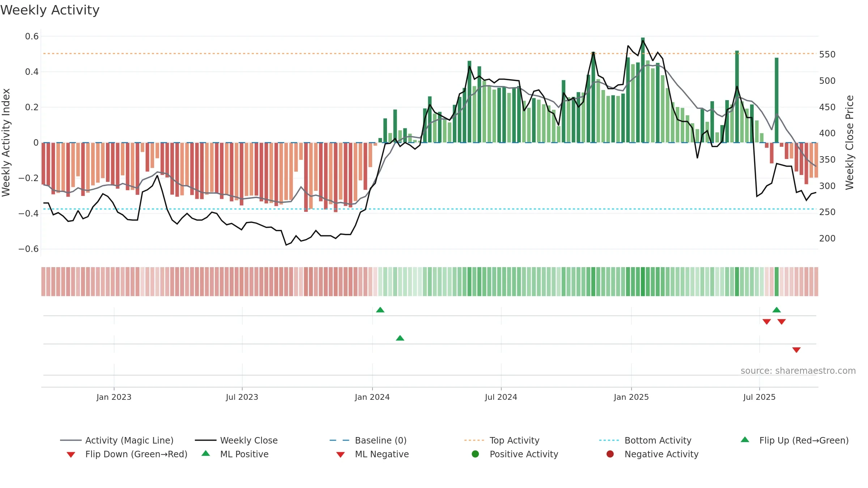Click the 550 price axis label
868x488 pixels.
[x=827, y=55]
